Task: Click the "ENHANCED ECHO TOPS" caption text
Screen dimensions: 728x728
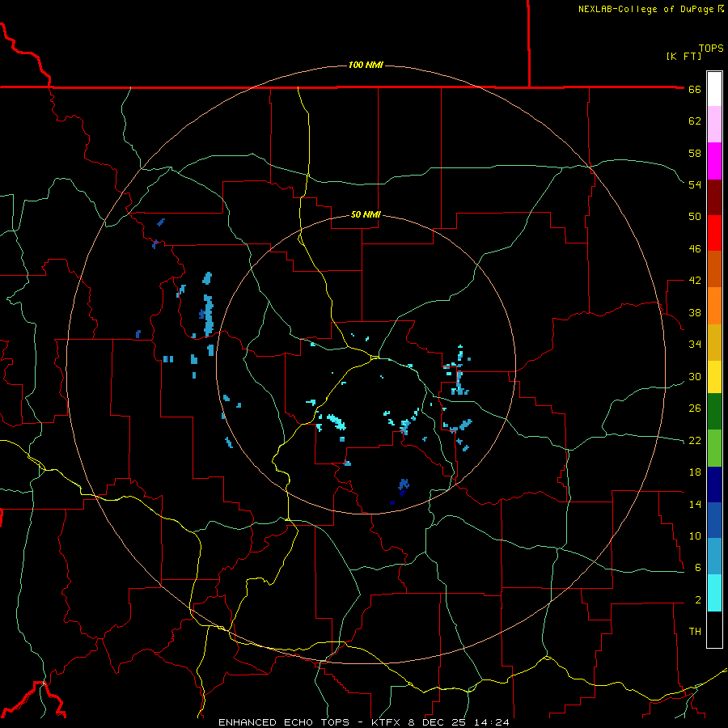Action: coord(284,722)
